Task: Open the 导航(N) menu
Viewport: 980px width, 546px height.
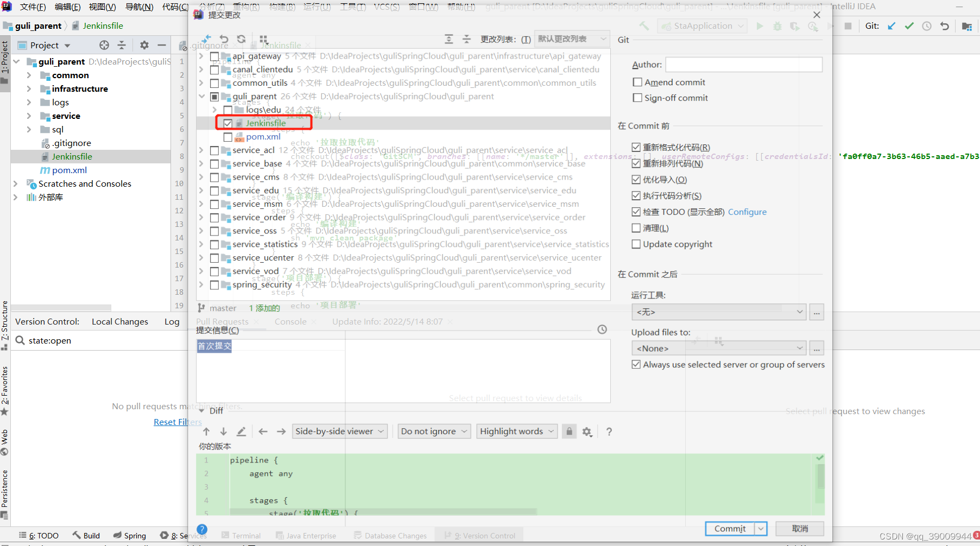Action: coord(139,7)
